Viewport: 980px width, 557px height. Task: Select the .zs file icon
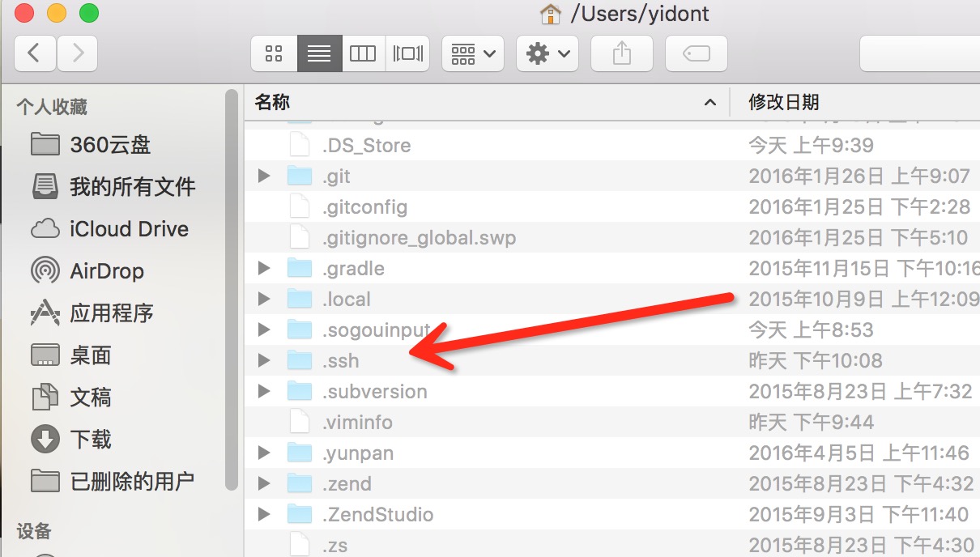(300, 545)
